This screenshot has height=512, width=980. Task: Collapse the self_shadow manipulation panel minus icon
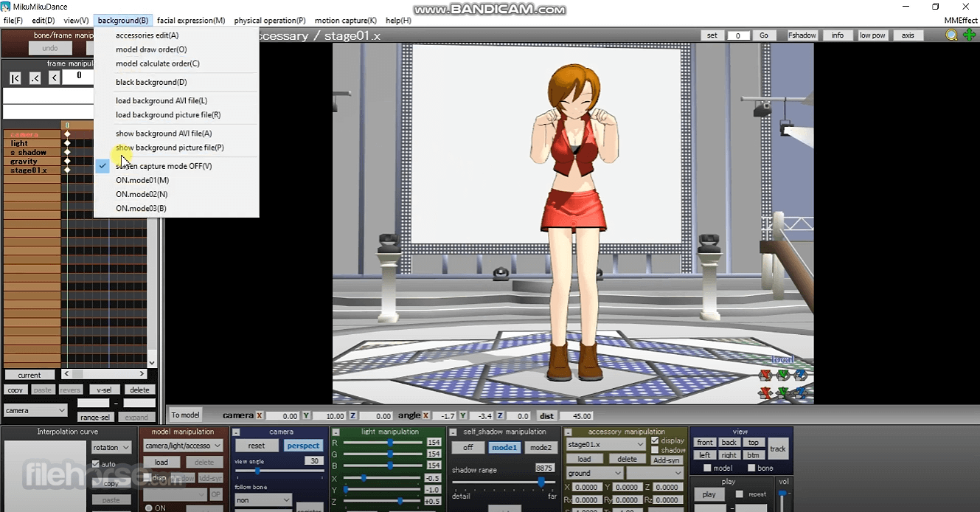(x=453, y=432)
